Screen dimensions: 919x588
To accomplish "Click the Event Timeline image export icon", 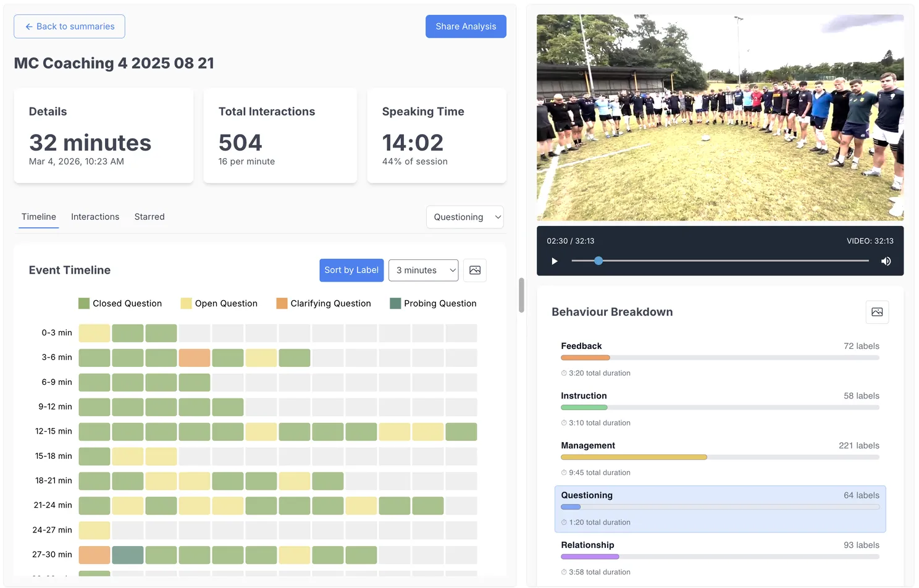I will (x=475, y=271).
